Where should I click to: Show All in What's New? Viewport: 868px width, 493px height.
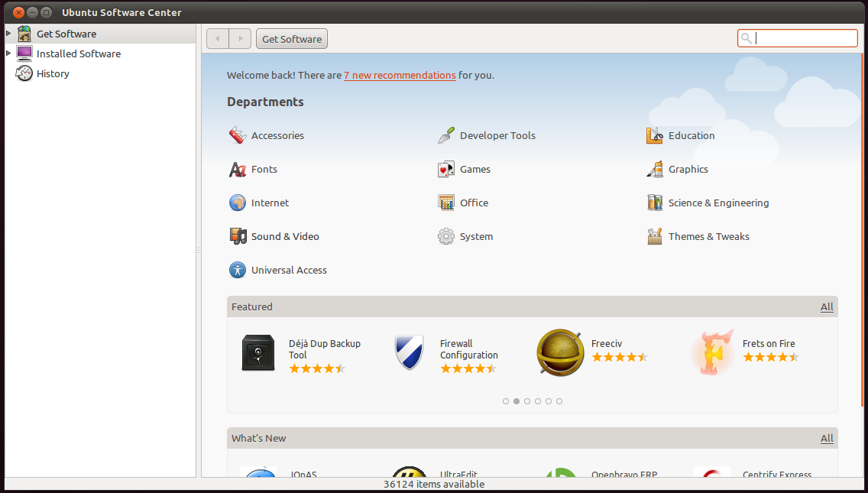point(827,438)
